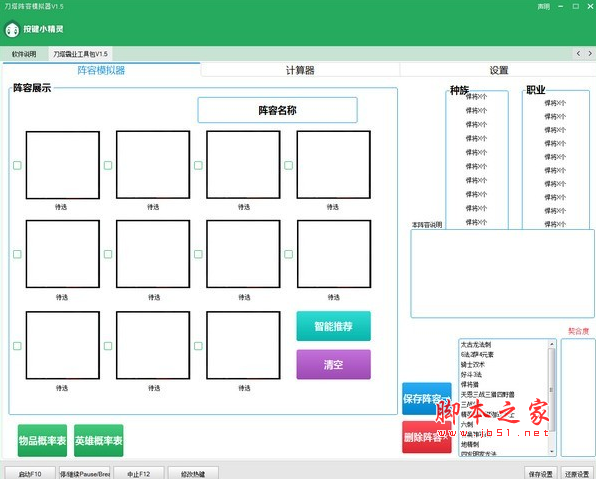Open the 阵容模拟器 tab
Image resolution: width=596 pixels, height=479 pixels.
[101, 70]
